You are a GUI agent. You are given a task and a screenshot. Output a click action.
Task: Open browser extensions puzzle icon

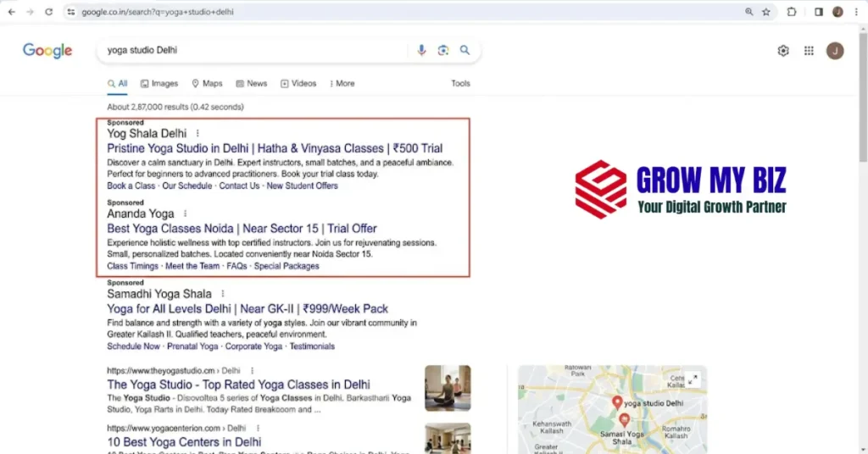tap(792, 12)
